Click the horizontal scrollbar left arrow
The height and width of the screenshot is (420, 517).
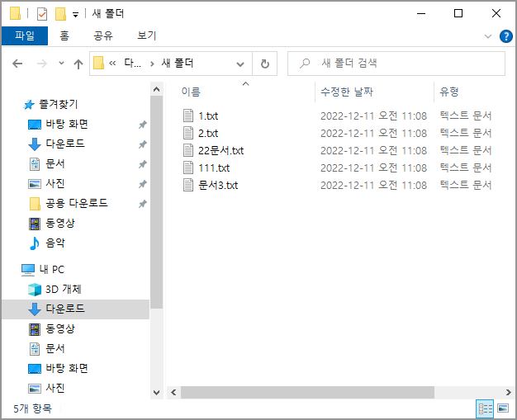coord(173,392)
